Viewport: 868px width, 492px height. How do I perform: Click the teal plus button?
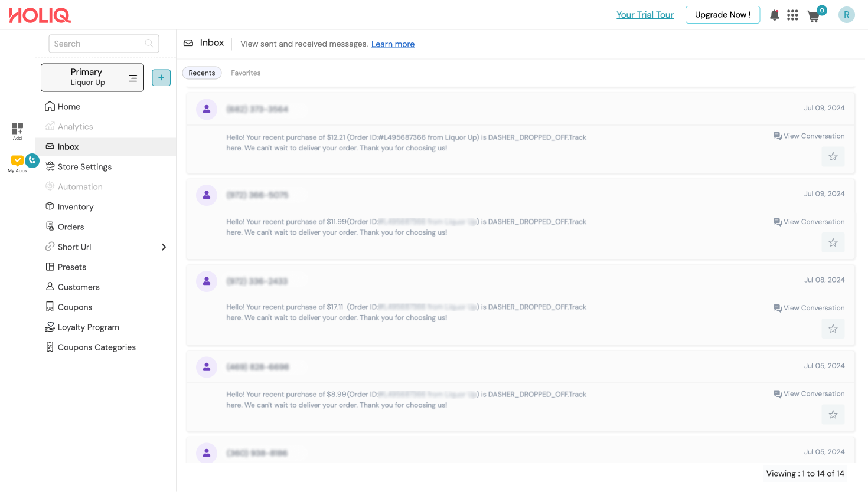(x=161, y=77)
